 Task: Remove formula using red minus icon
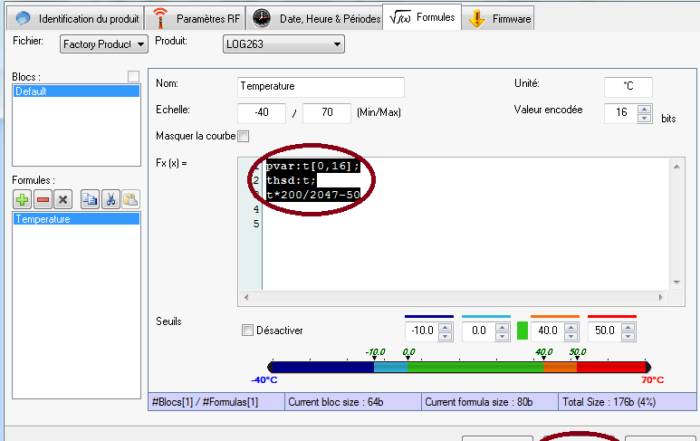43,199
